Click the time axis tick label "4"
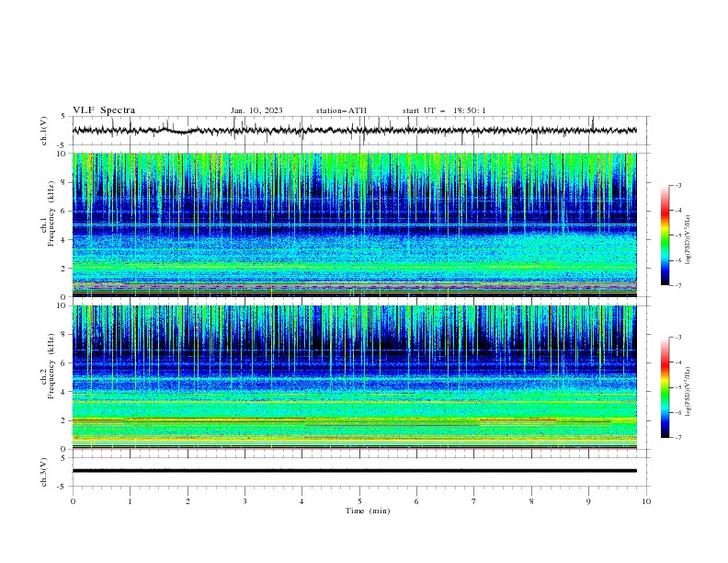The image size is (728, 563). pyautogui.click(x=302, y=501)
